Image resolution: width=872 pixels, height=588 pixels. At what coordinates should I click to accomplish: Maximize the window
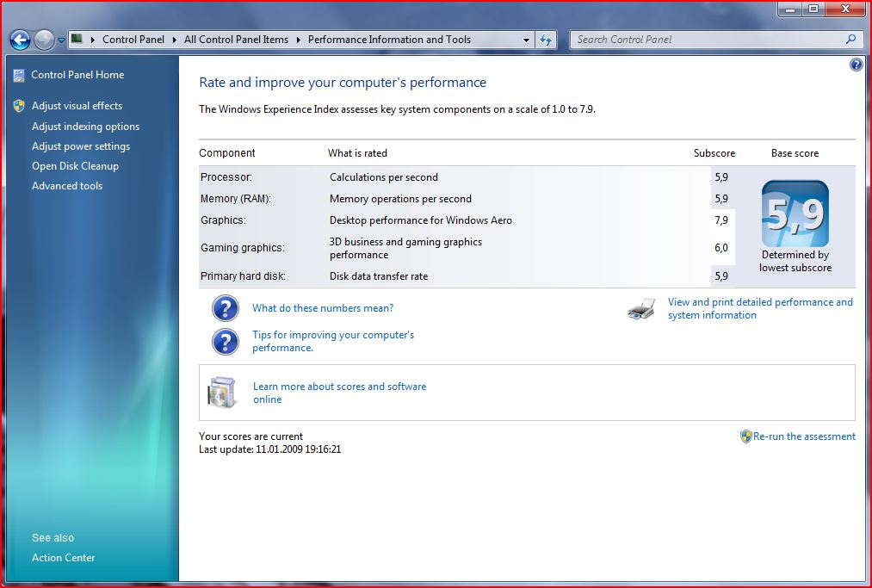[x=814, y=9]
